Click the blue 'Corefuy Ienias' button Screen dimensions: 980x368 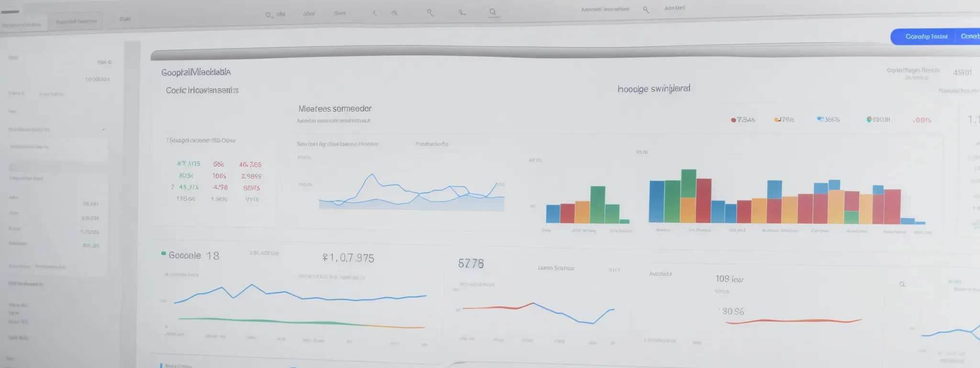click(x=926, y=36)
